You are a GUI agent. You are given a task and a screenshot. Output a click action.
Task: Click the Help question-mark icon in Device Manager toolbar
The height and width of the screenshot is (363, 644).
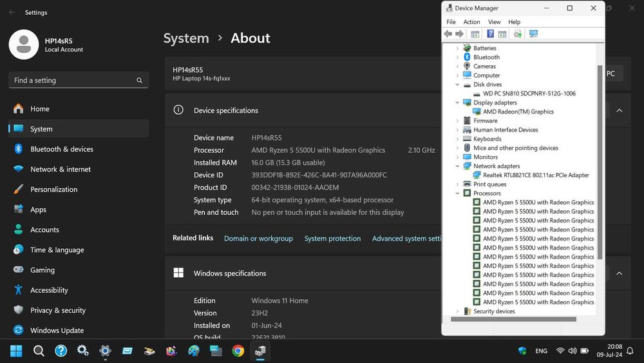point(490,34)
